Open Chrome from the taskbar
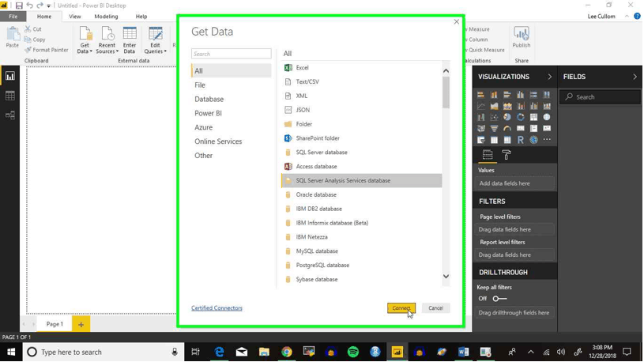The width and height of the screenshot is (644, 362). [286, 352]
